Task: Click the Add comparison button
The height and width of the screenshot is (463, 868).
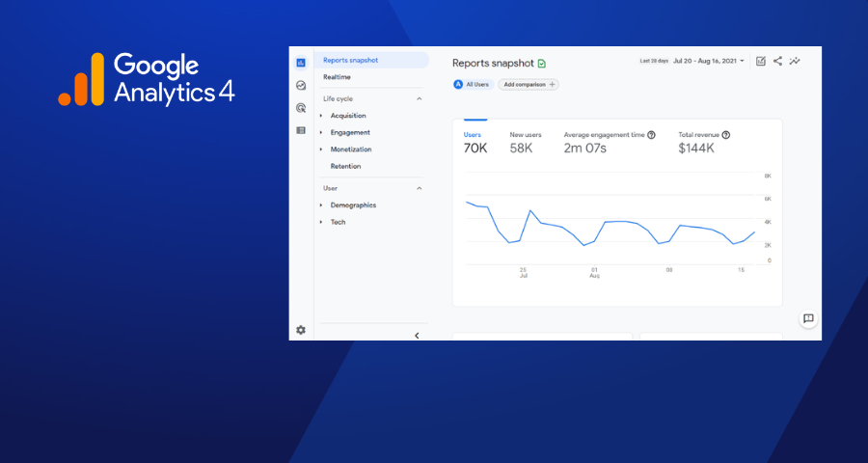Action: [529, 85]
